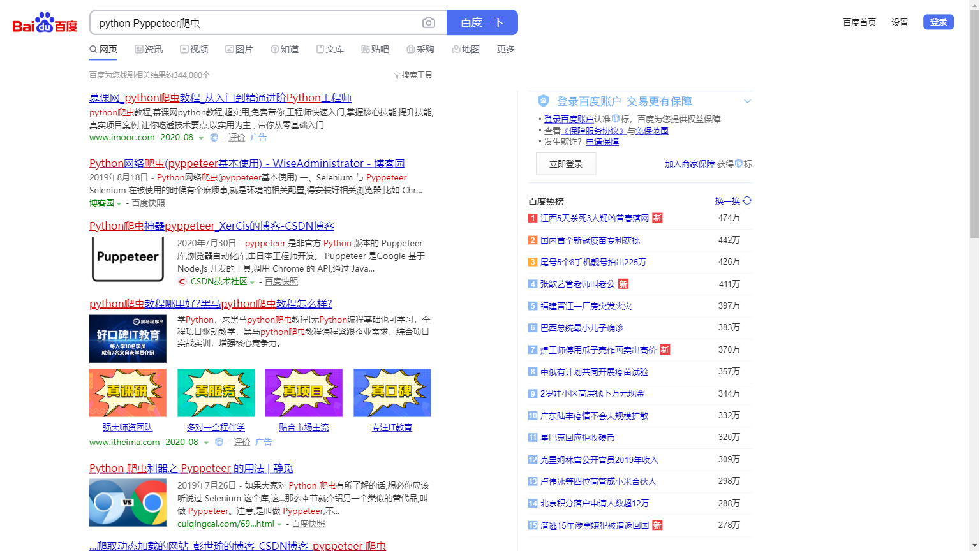Click the Chrome vs Chromium thumbnail

128,503
